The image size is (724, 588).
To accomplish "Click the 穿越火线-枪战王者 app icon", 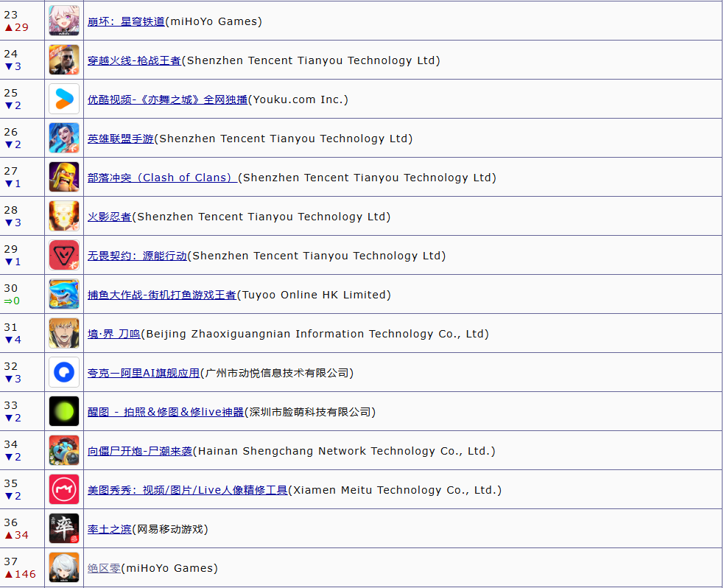I will point(64,60).
